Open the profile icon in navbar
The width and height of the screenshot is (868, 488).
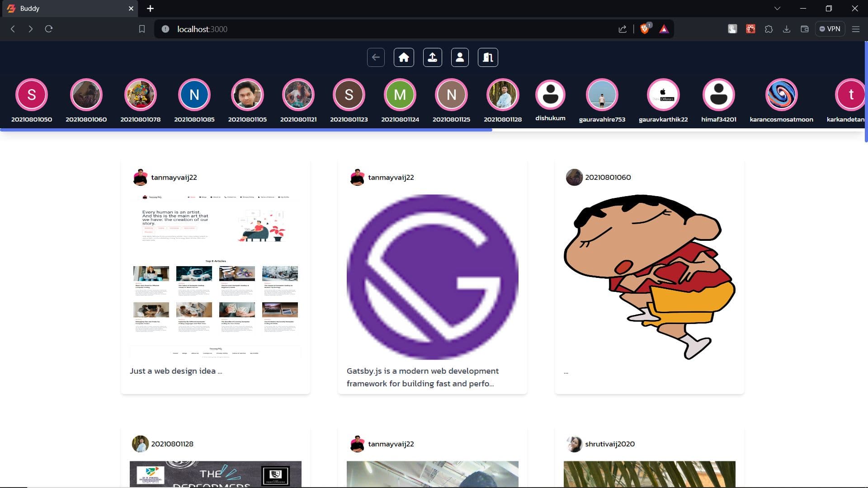(460, 57)
